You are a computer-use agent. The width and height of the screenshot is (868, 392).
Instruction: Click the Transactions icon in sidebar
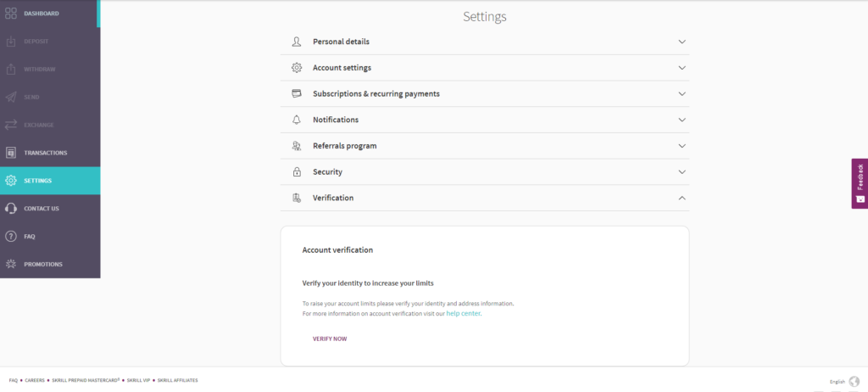[11, 153]
